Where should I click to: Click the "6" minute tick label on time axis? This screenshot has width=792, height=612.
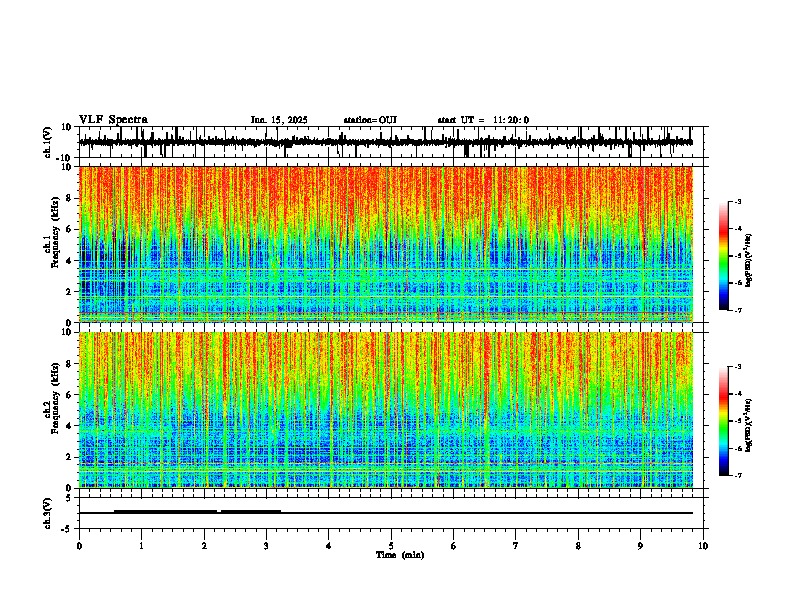[454, 546]
